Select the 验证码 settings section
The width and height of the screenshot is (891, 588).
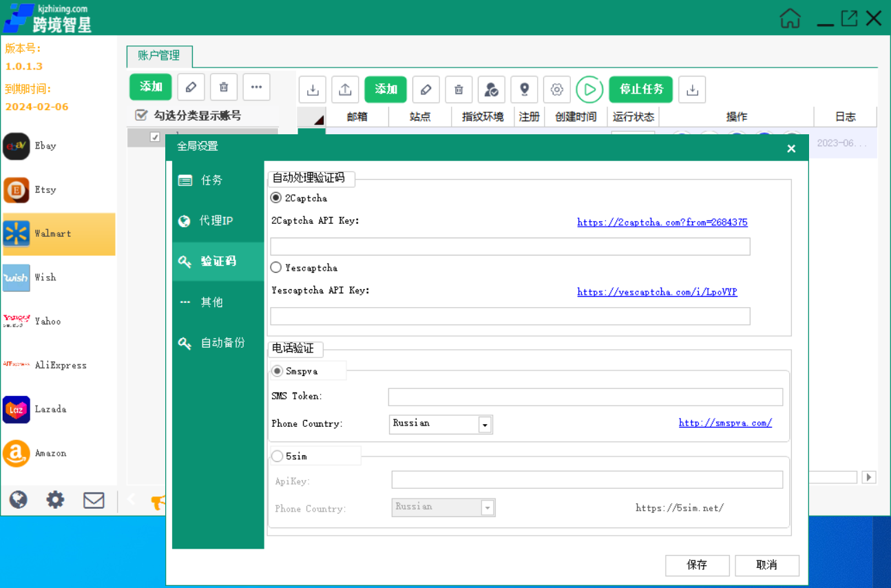[x=218, y=262]
